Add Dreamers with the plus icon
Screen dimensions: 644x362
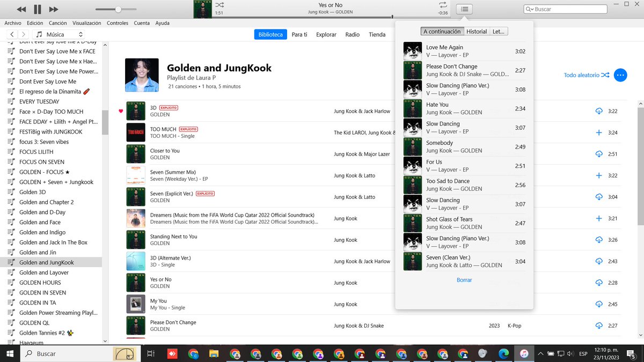(x=599, y=218)
